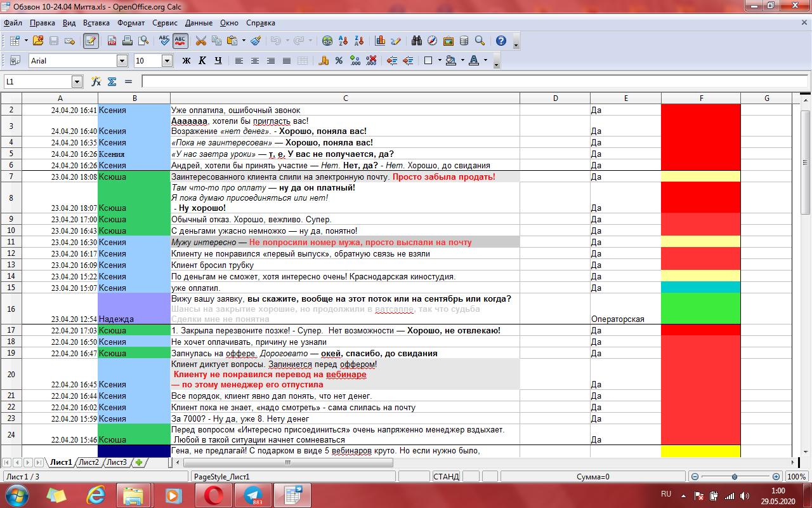Open a document with the Open icon
This screenshot has width=812, height=508.
tap(38, 41)
